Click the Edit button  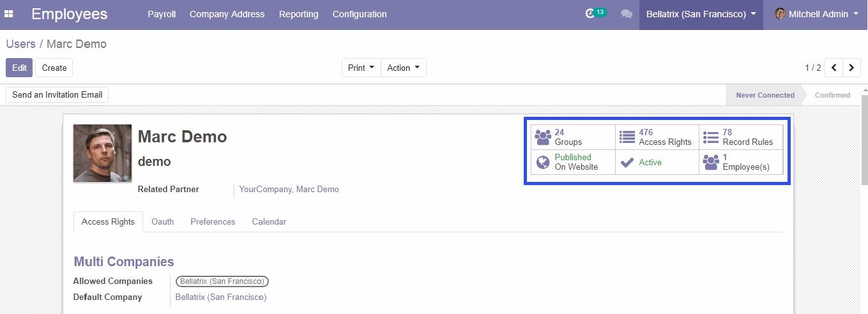point(19,68)
